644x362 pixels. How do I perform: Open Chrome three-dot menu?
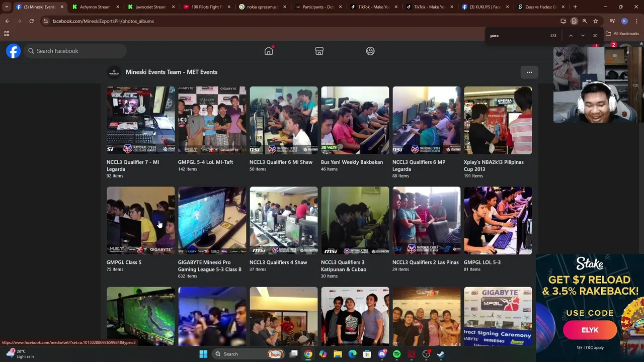point(636,21)
